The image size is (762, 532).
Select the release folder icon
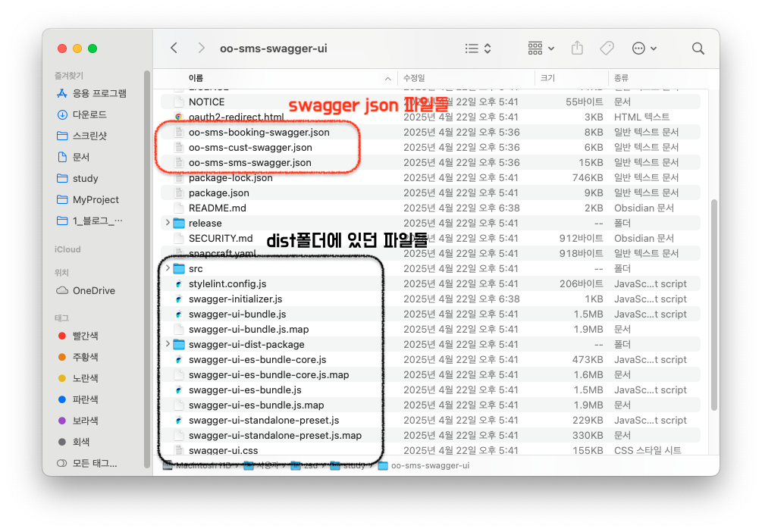pos(179,223)
